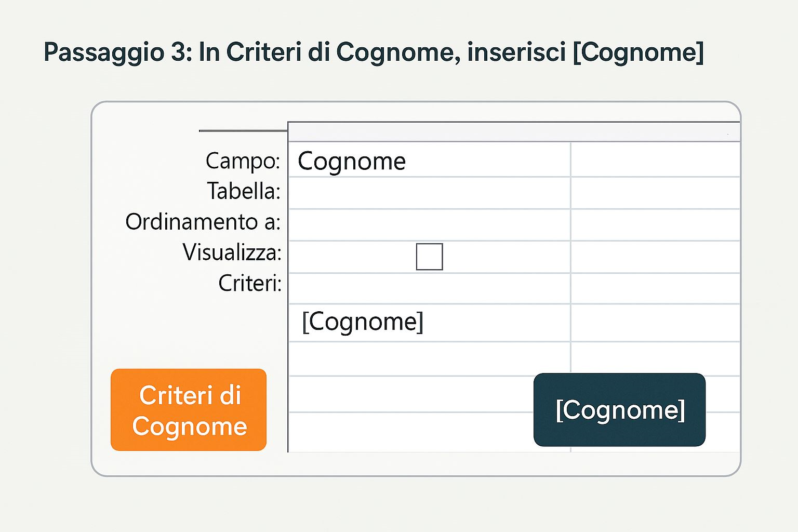
Task: Click the empty Criteri cell under Cognome
Action: tap(429, 288)
